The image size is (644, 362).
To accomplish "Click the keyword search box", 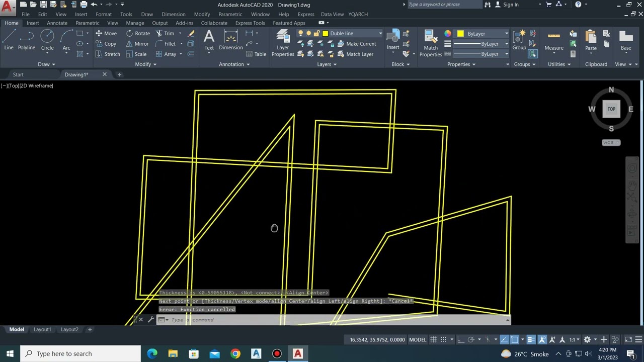I will point(444,5).
